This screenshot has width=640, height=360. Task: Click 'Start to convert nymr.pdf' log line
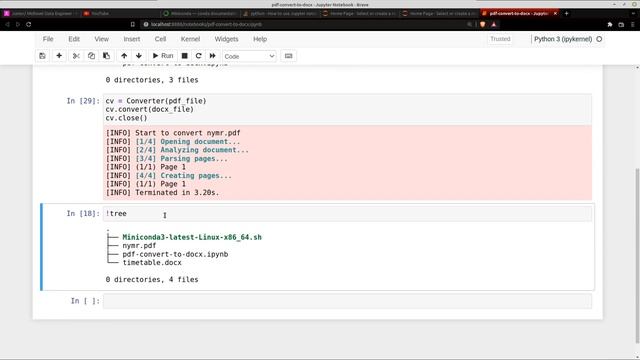coord(173,133)
